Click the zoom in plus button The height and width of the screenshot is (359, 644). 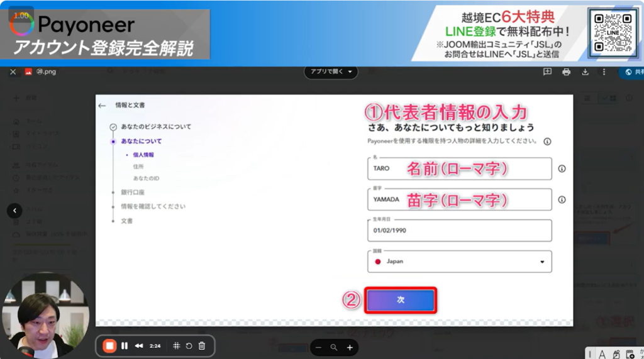click(x=350, y=347)
